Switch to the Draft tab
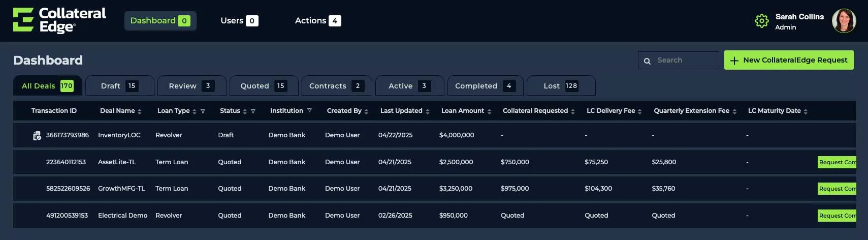 (120, 86)
